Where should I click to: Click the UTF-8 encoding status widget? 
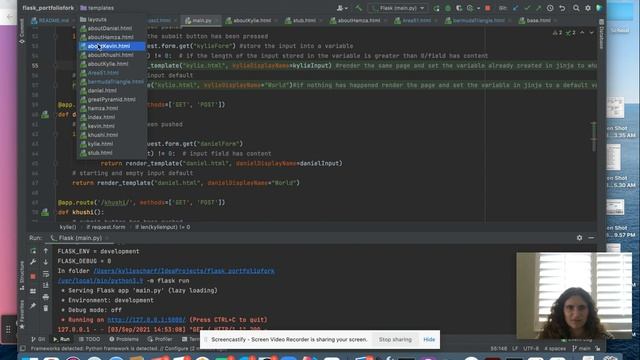531,349
